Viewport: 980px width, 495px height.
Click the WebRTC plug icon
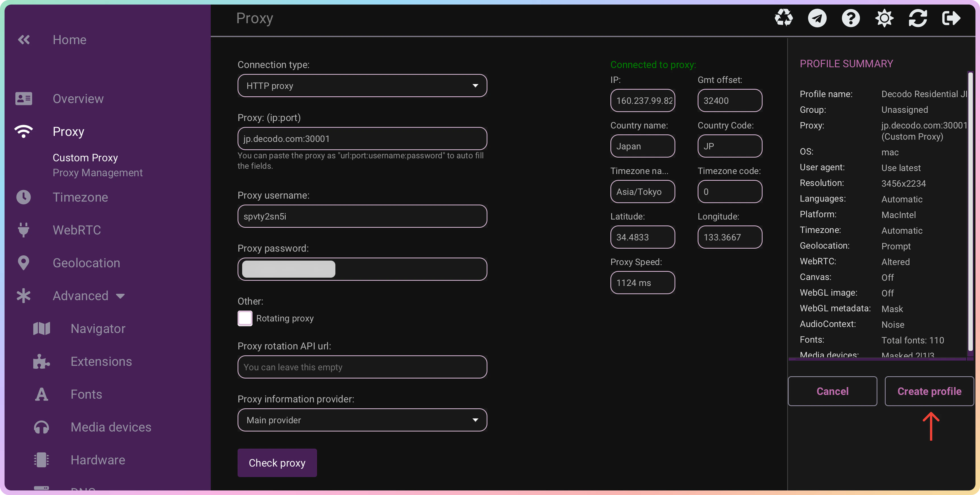click(x=24, y=230)
